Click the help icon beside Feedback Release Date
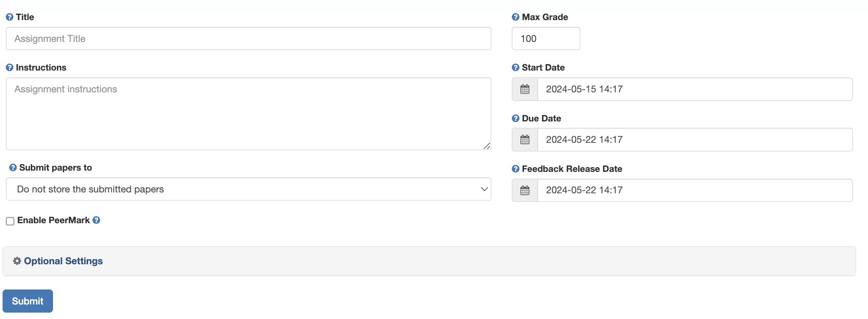The width and height of the screenshot is (868, 319). pos(515,168)
